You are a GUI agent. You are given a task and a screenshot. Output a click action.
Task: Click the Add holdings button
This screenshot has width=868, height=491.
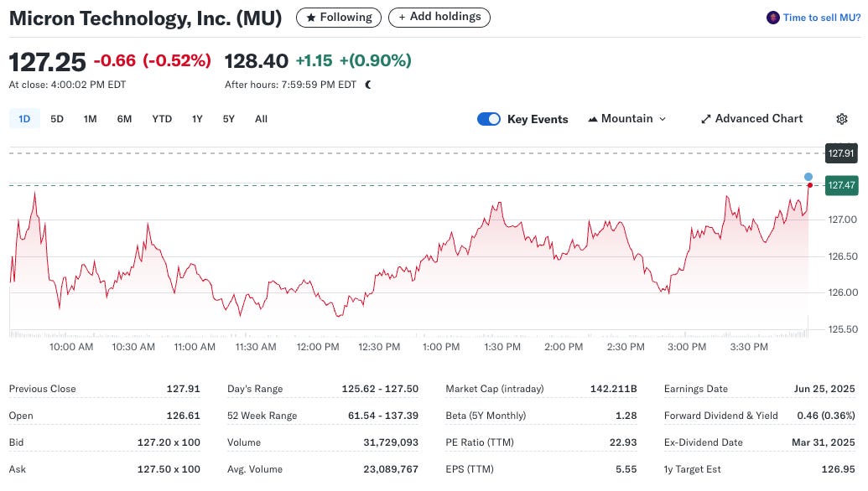[439, 18]
